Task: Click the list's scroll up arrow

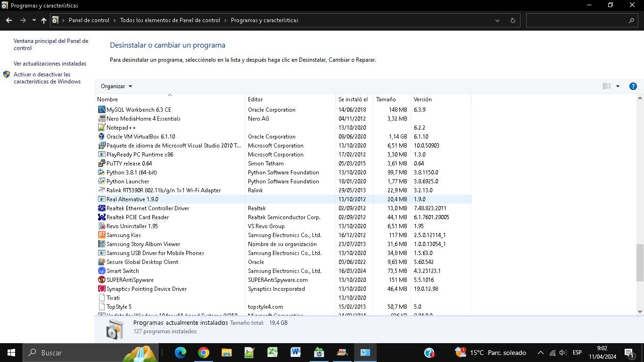Action: pyautogui.click(x=640, y=99)
